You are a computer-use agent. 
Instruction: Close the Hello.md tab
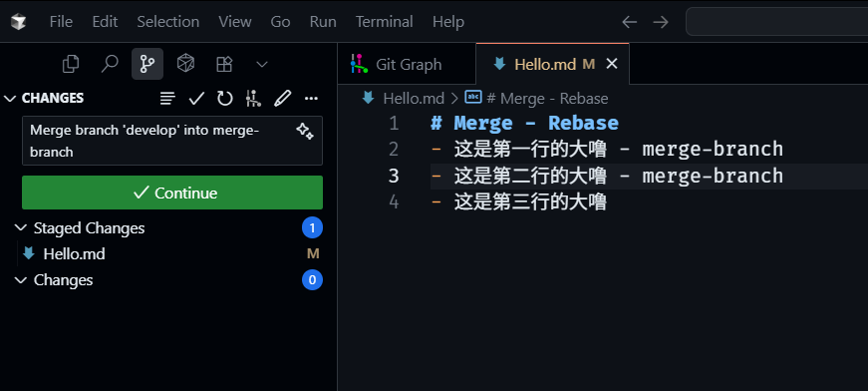612,64
